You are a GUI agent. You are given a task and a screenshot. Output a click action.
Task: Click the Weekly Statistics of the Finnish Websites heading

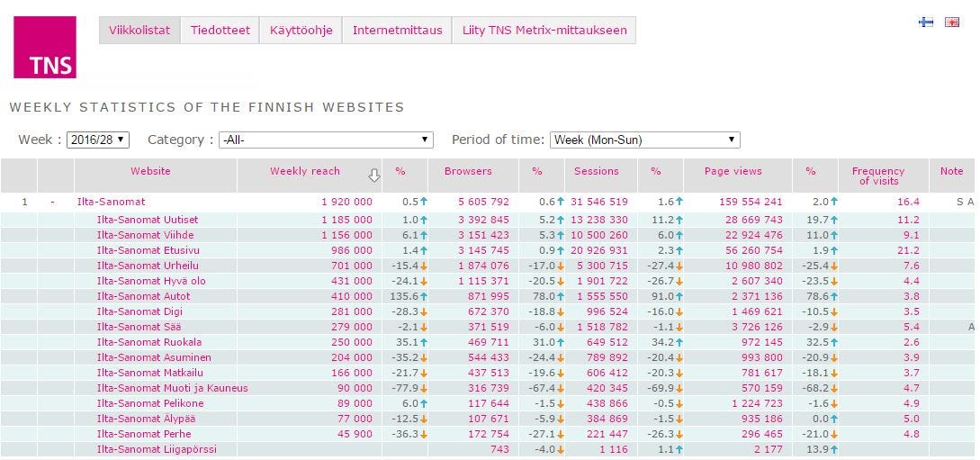click(207, 107)
